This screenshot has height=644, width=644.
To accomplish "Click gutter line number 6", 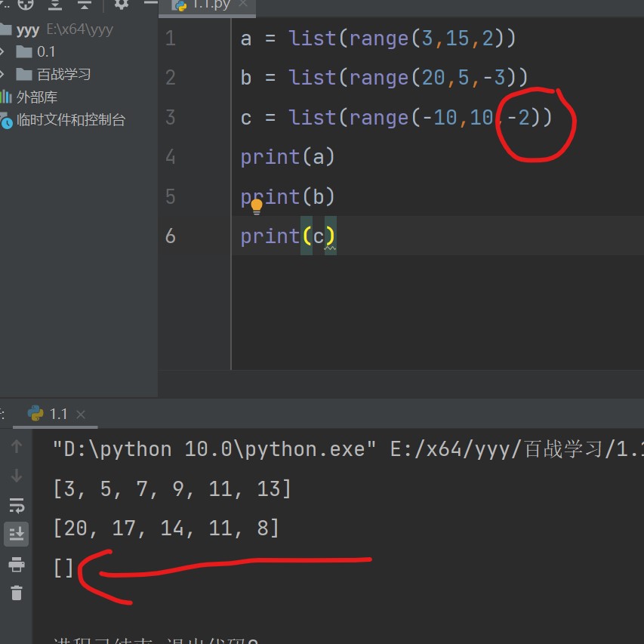I will coord(171,236).
